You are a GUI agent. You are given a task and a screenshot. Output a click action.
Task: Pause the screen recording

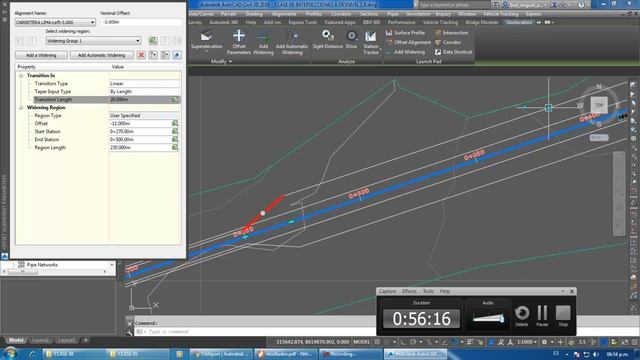coord(542,315)
